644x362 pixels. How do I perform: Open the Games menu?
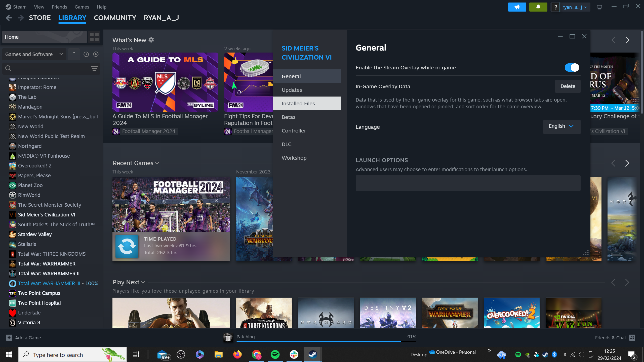(82, 7)
